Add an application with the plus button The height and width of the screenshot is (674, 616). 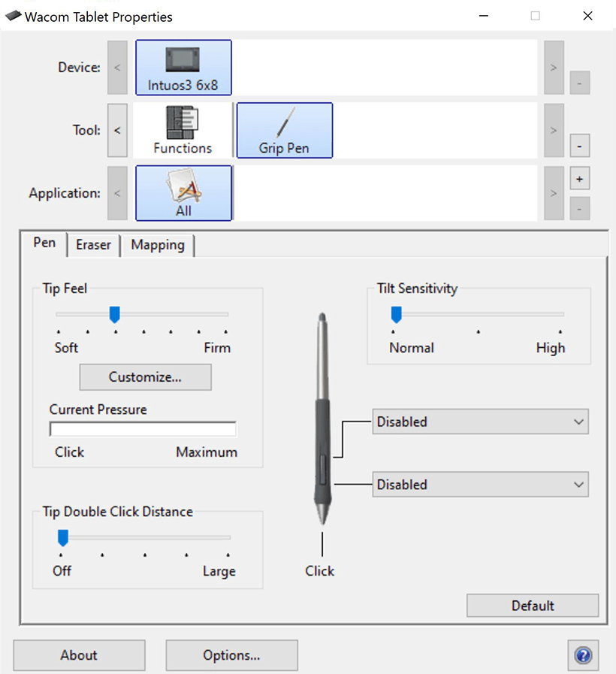[579, 178]
